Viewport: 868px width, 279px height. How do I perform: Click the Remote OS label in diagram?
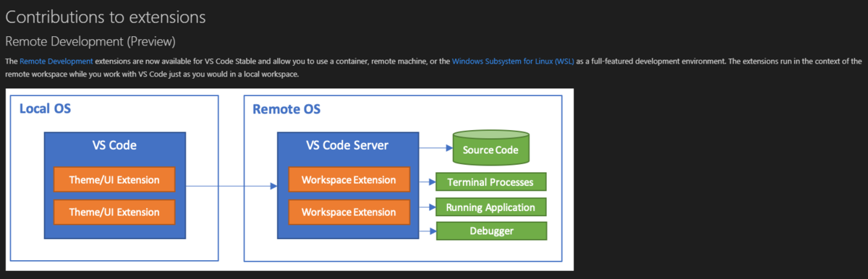point(286,109)
